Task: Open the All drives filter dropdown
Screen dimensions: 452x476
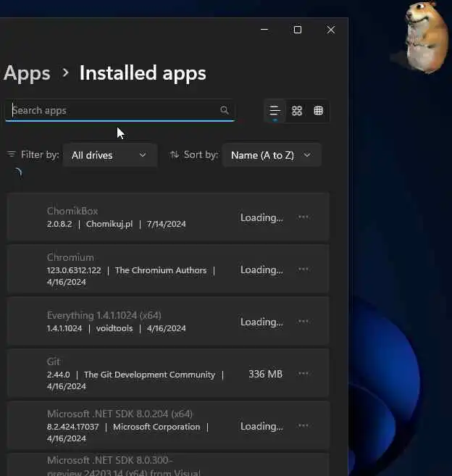Action: tap(109, 155)
